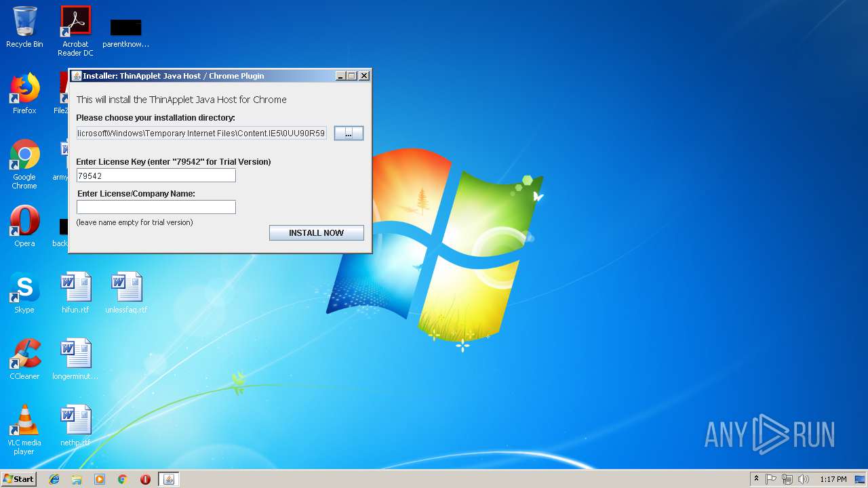Click the INSTALL NOW button
This screenshot has width=868, height=488.
316,232
